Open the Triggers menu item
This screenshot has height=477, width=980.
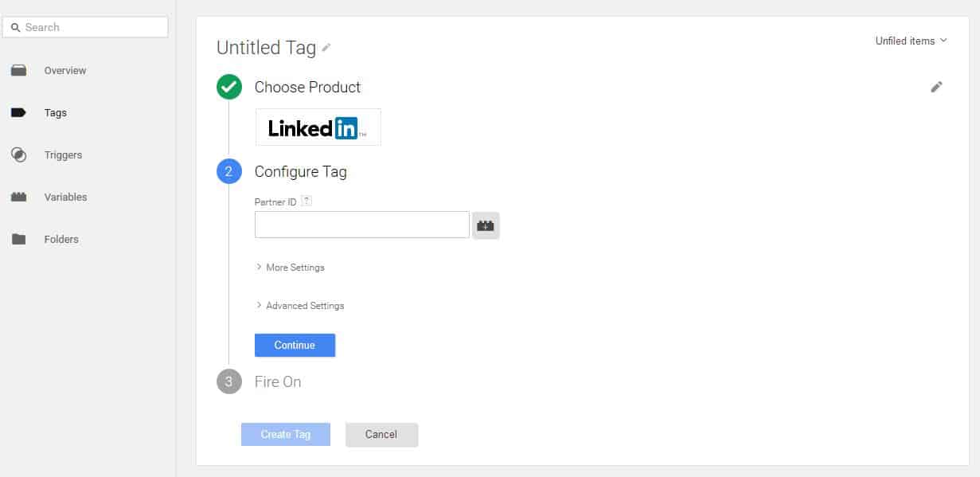(63, 155)
